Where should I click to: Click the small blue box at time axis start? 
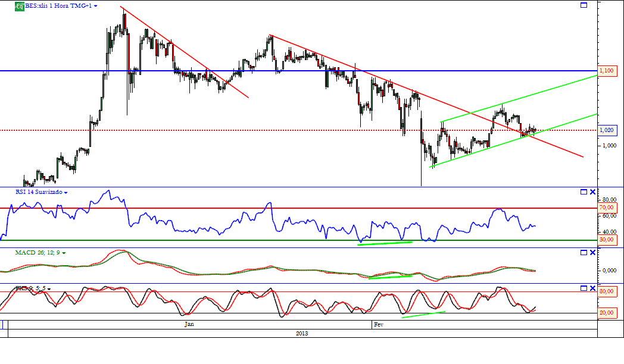coord(1,325)
